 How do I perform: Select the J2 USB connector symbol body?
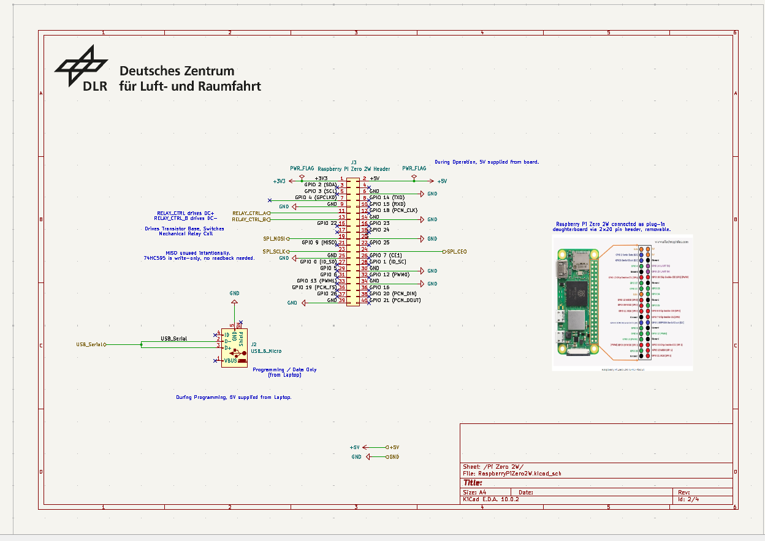click(x=234, y=348)
